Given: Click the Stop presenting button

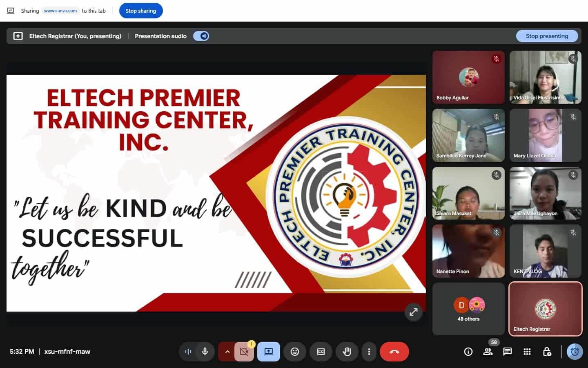Looking at the screenshot, I should pyautogui.click(x=547, y=36).
